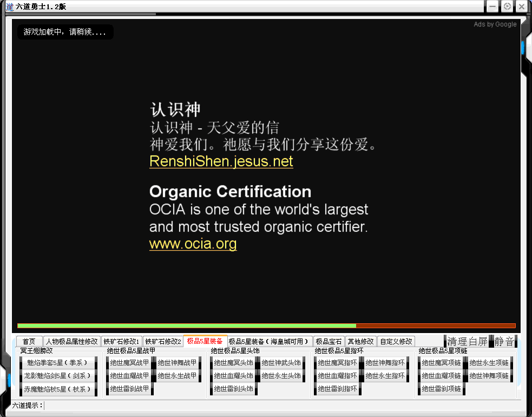Switch to 极品5星装备（海皇城可用）tab

pos(269,342)
